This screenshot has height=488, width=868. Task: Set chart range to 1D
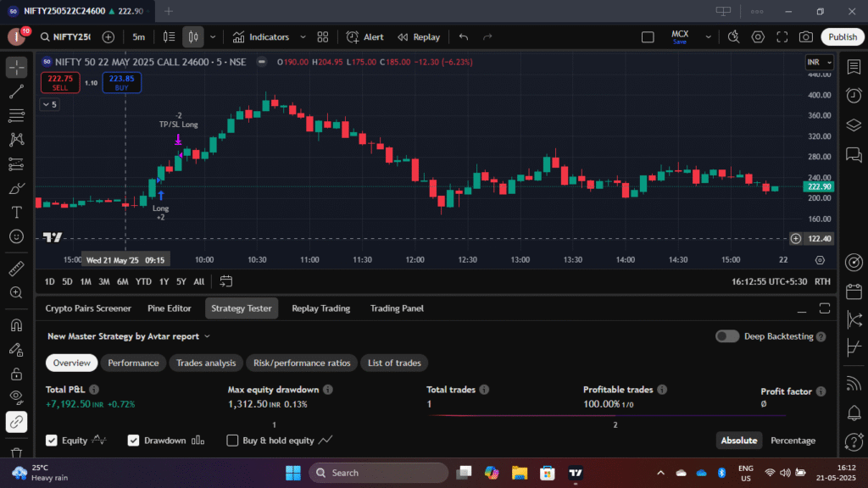[50, 281]
